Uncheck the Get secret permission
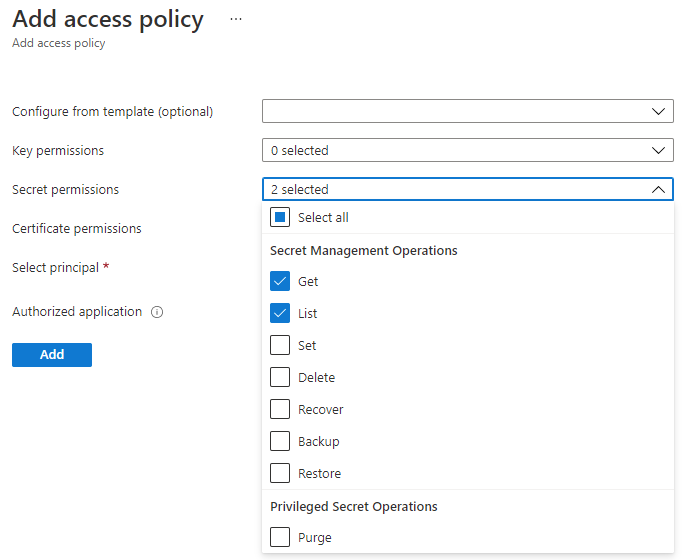Viewport: 696px width, 560px height. click(x=280, y=281)
